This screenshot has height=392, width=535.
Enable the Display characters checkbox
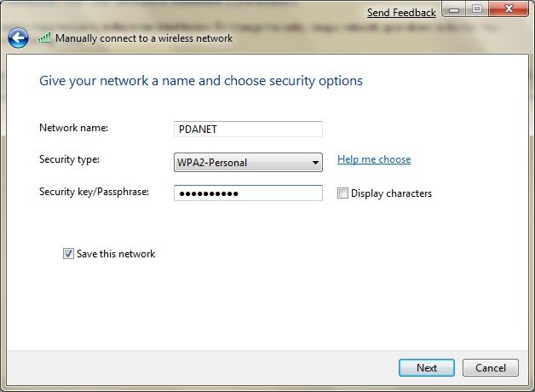342,193
